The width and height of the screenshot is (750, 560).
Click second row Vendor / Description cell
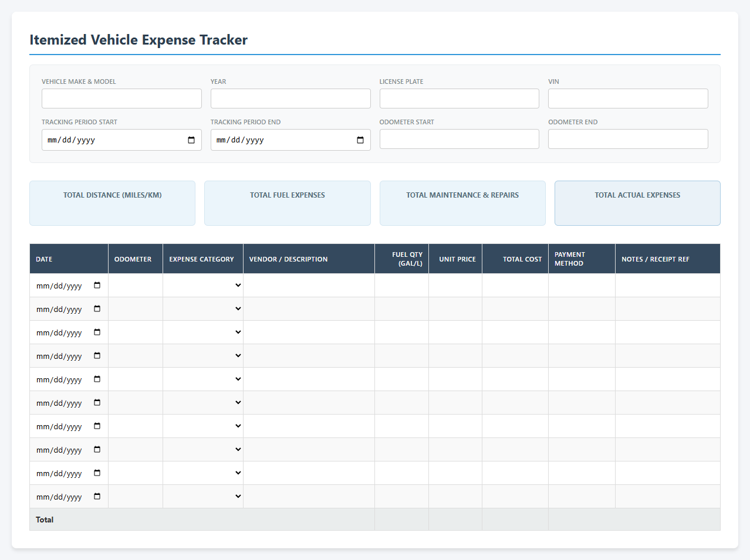309,309
